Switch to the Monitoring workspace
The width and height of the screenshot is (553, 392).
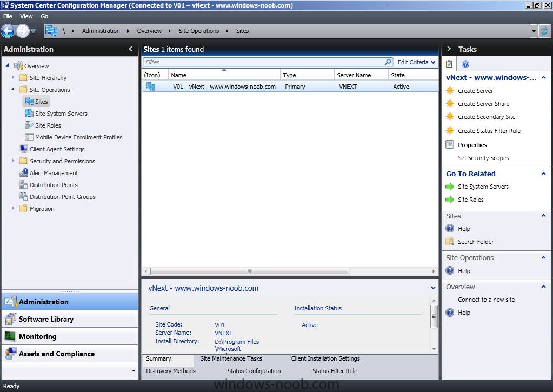(x=70, y=336)
